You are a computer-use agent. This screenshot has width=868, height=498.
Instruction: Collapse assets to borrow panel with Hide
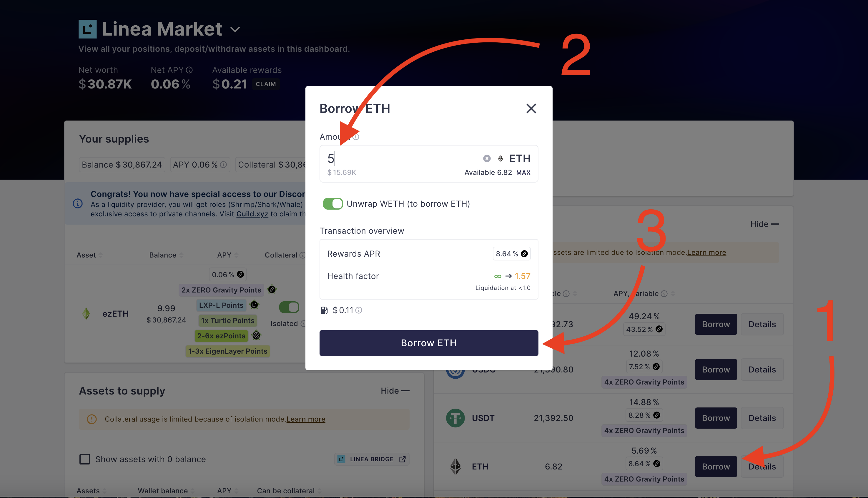click(x=765, y=224)
